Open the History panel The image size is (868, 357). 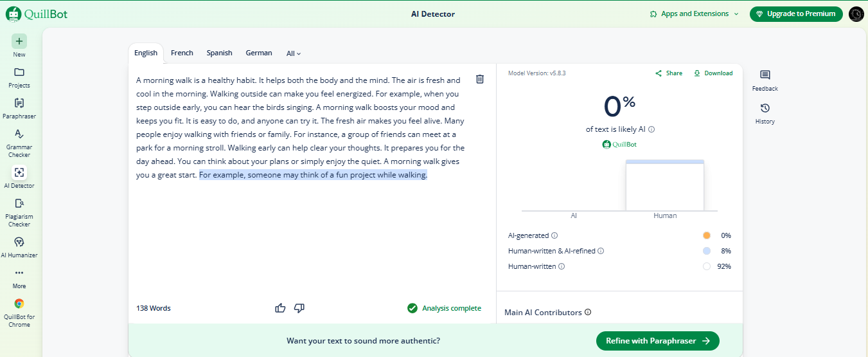765,113
